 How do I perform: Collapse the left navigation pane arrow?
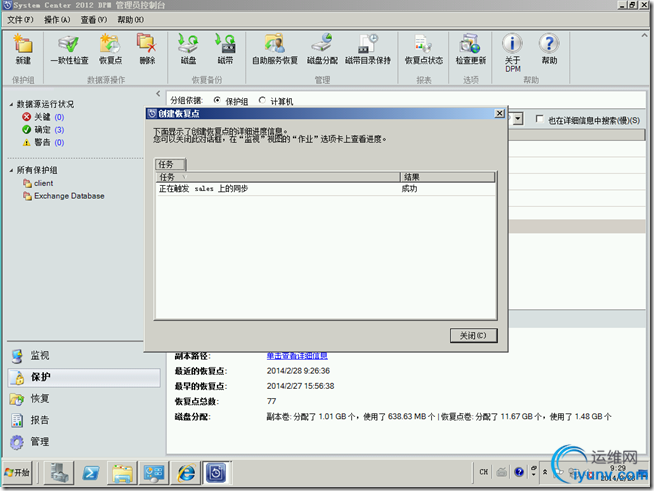(x=158, y=93)
